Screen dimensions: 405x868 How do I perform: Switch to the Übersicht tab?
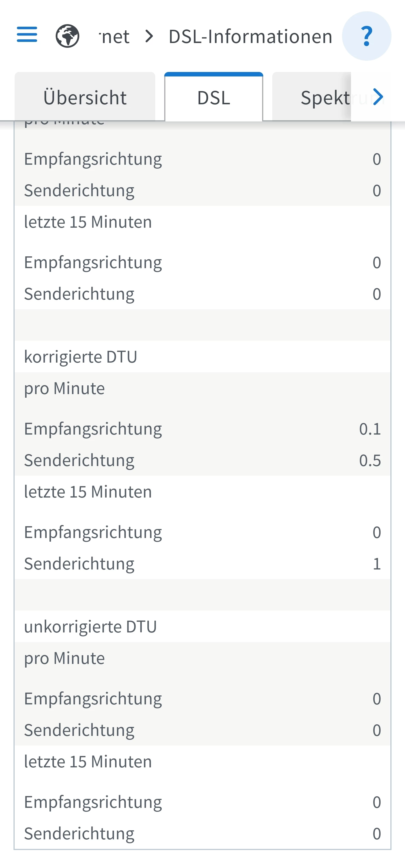pos(85,98)
